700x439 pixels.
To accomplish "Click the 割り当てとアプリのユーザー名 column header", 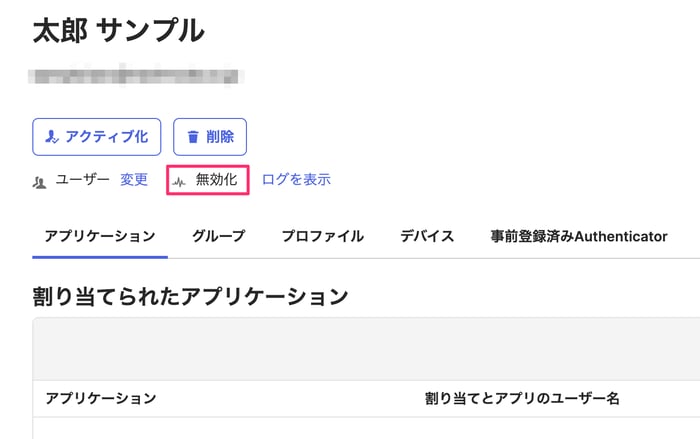I will (522, 398).
